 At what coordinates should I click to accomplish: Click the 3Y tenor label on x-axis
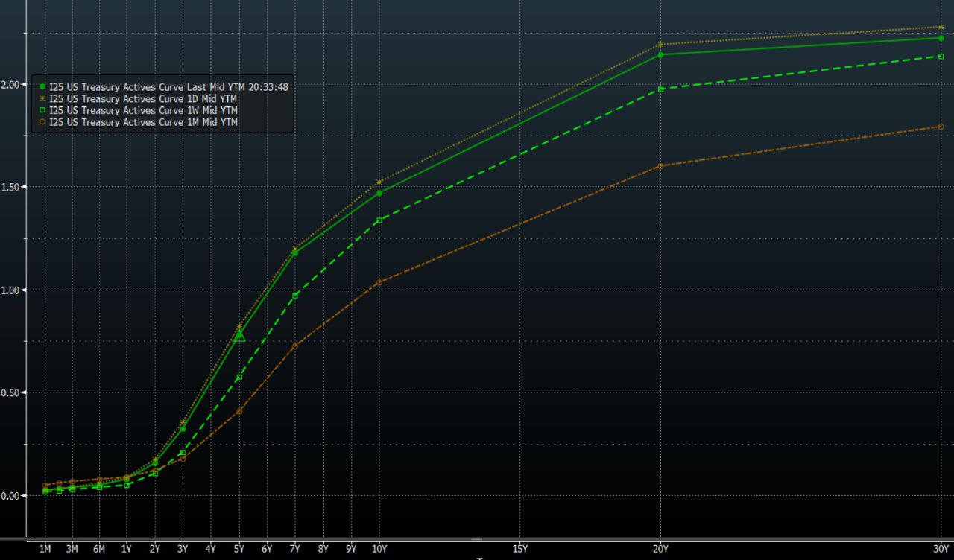pyautogui.click(x=183, y=549)
